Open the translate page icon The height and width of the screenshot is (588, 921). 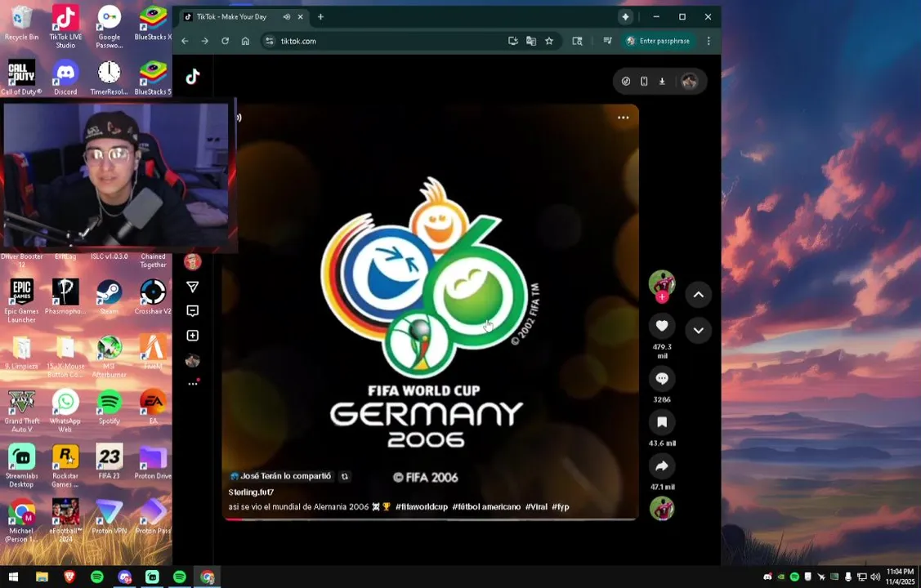pyautogui.click(x=531, y=41)
